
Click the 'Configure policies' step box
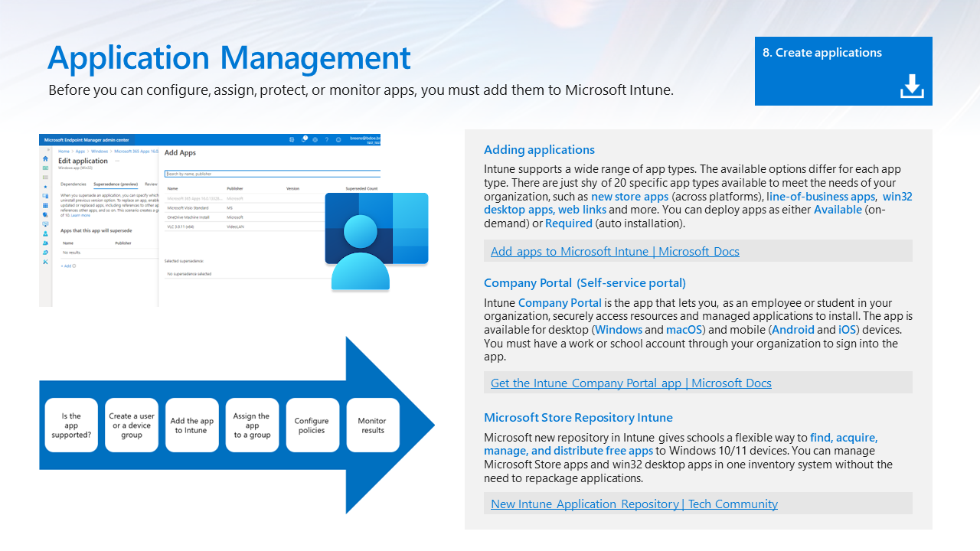coord(312,425)
